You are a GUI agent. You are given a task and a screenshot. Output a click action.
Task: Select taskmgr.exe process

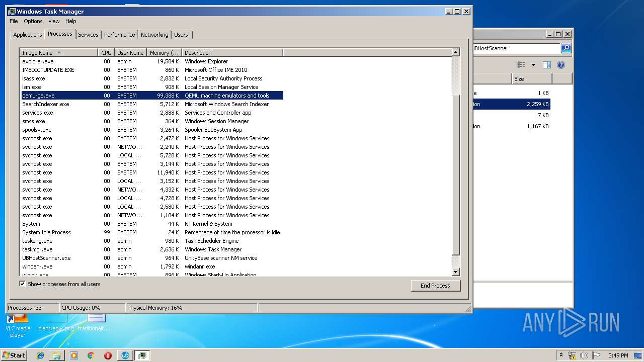[151, 249]
